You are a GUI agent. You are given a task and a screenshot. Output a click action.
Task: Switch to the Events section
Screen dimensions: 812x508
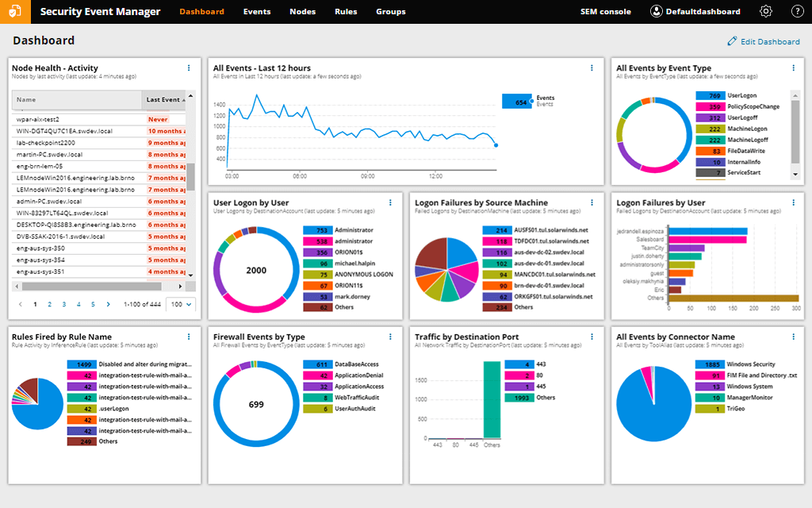[257, 11]
